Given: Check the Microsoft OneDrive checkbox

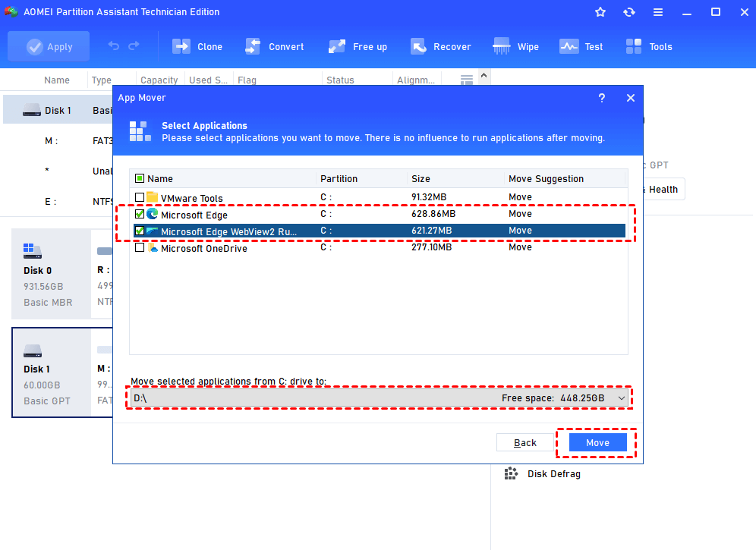Looking at the screenshot, I should 140,247.
